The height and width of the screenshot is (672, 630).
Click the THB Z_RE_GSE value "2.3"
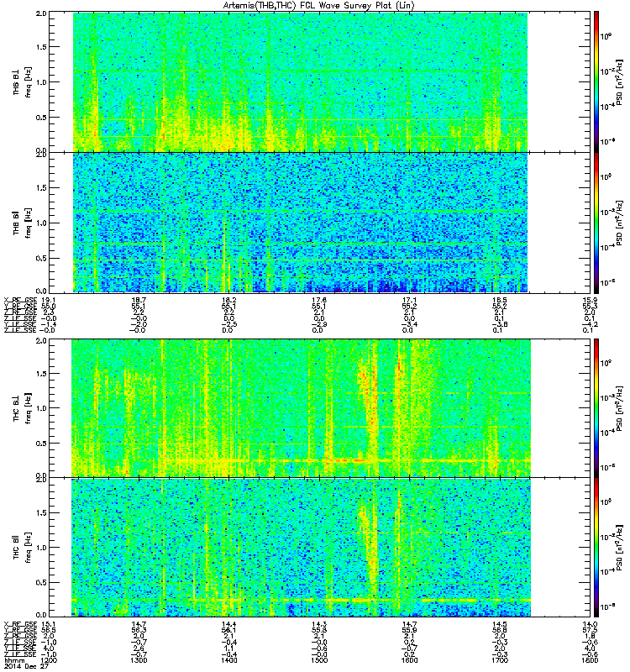click(x=48, y=312)
